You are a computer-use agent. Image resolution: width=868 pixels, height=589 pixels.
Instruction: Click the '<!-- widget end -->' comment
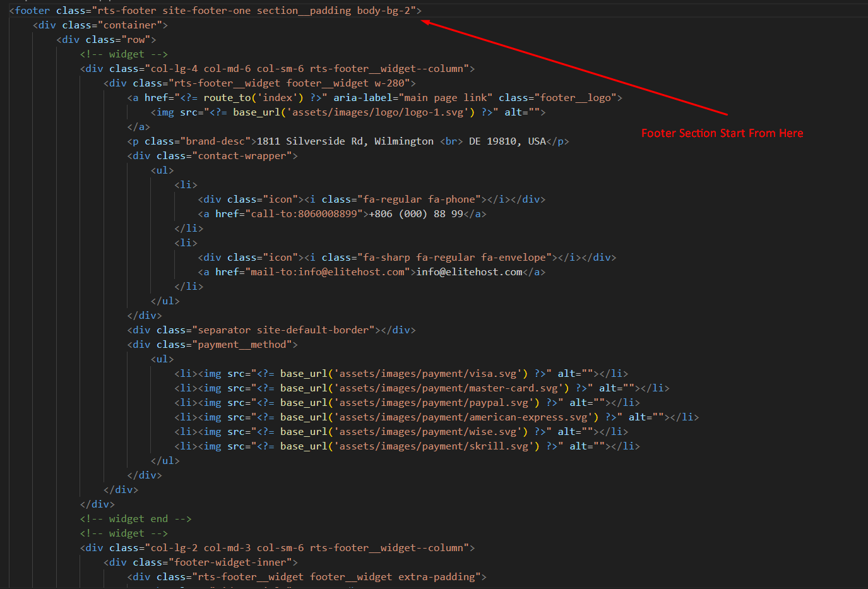(136, 519)
